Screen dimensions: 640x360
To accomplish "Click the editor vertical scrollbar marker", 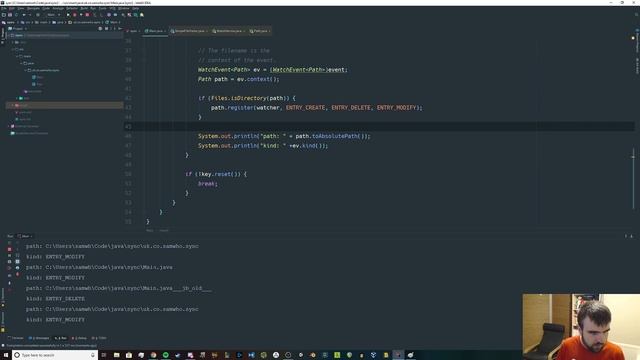I will tap(633, 156).
